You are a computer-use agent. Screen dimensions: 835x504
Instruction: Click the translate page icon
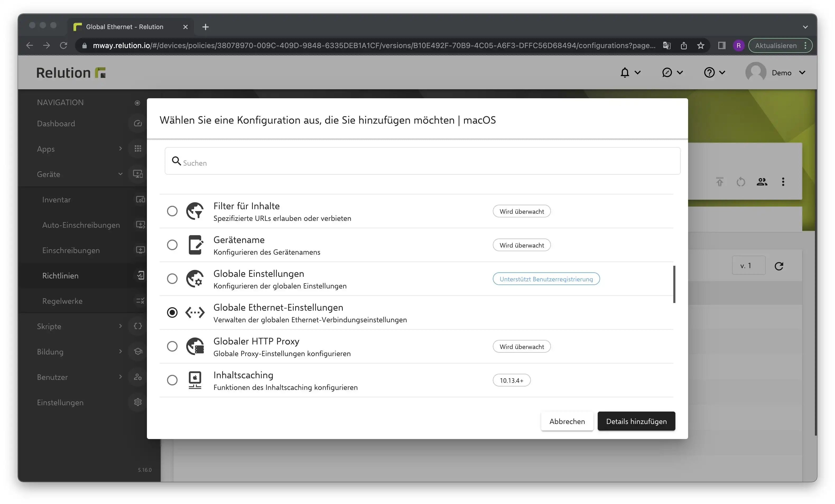(x=667, y=45)
